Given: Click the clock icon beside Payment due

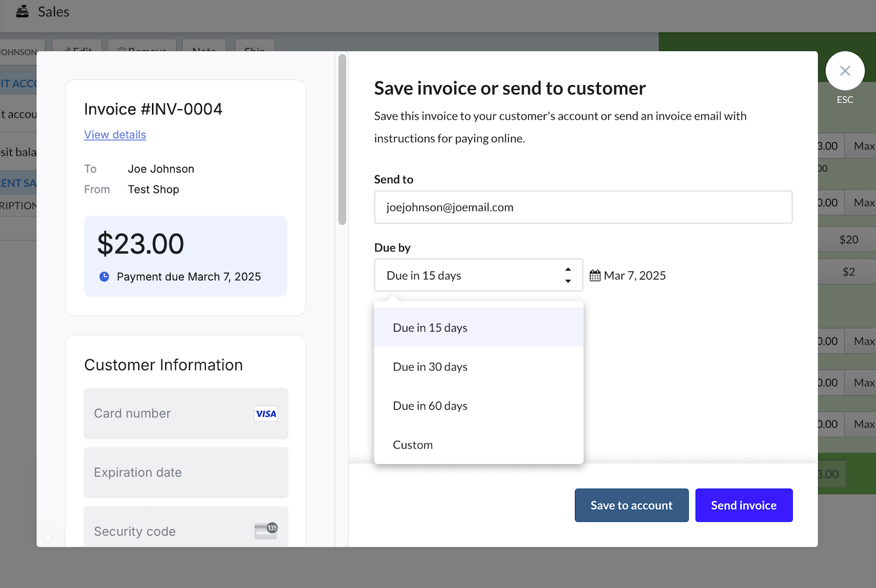Looking at the screenshot, I should (x=104, y=276).
